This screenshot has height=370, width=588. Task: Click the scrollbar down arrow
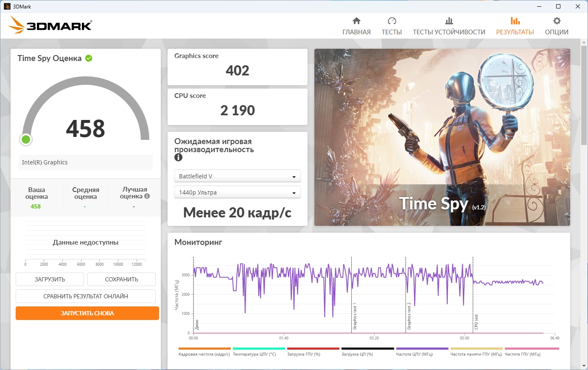pos(584,365)
